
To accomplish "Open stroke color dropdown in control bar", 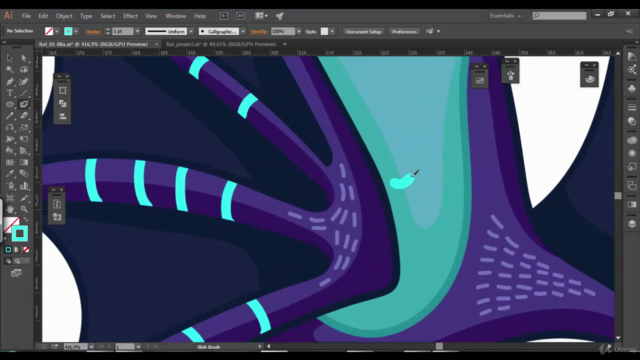I will coord(76,31).
